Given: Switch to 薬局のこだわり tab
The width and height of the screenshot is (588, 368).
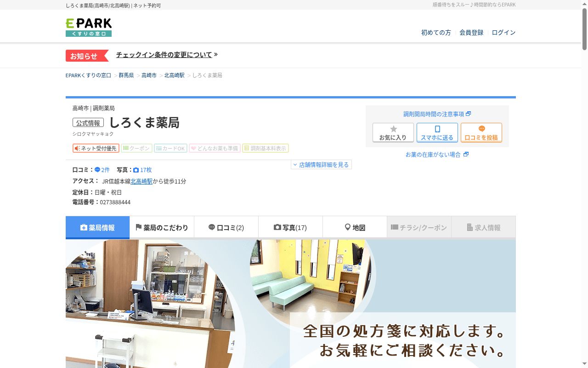Looking at the screenshot, I should click(x=162, y=228).
